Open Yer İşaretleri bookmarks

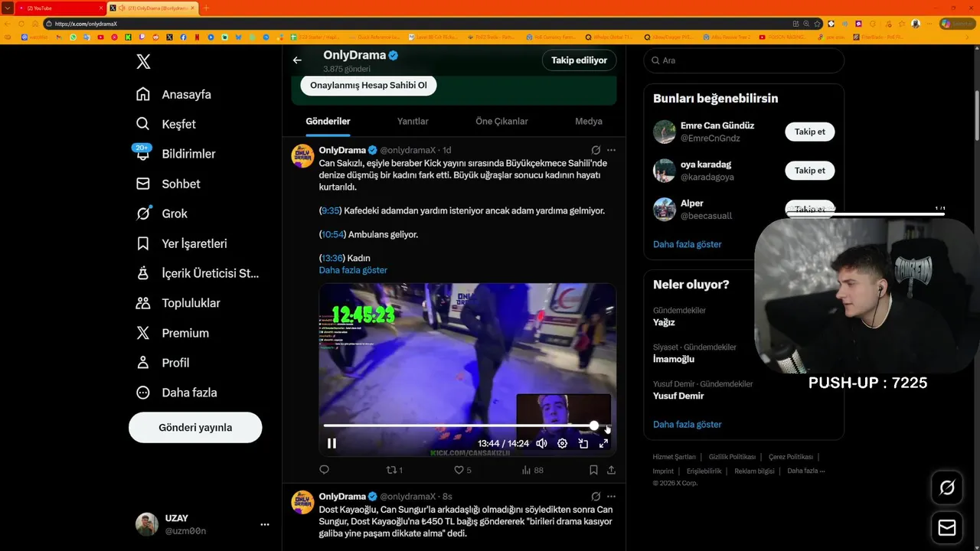click(181, 243)
